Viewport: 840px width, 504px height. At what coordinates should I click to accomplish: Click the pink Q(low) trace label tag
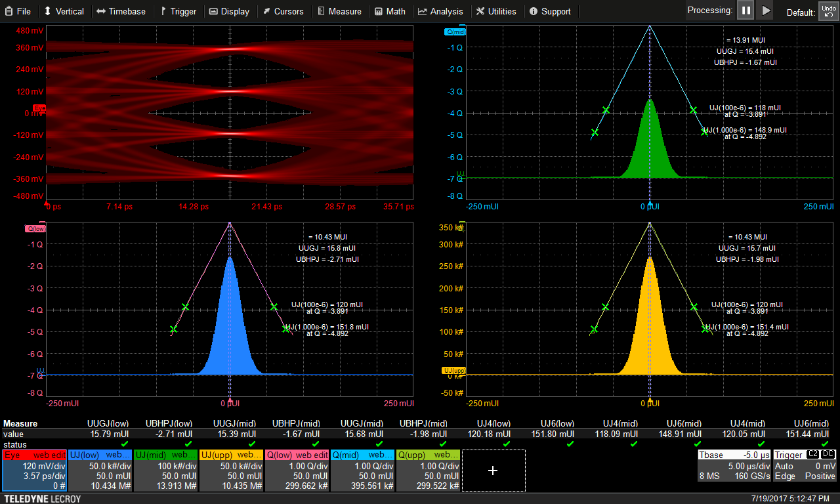35,228
